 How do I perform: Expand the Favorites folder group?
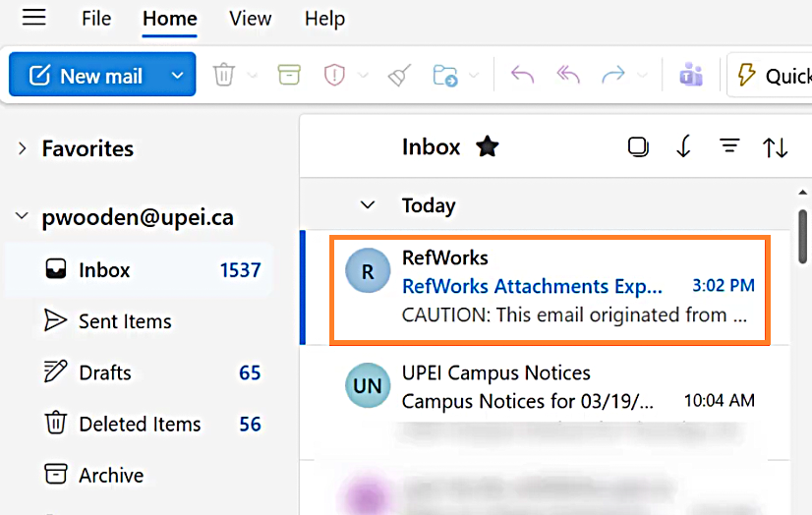coord(22,148)
